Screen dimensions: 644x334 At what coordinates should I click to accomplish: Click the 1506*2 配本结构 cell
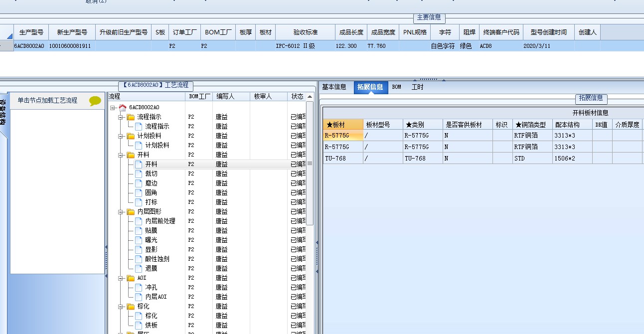coord(572,158)
